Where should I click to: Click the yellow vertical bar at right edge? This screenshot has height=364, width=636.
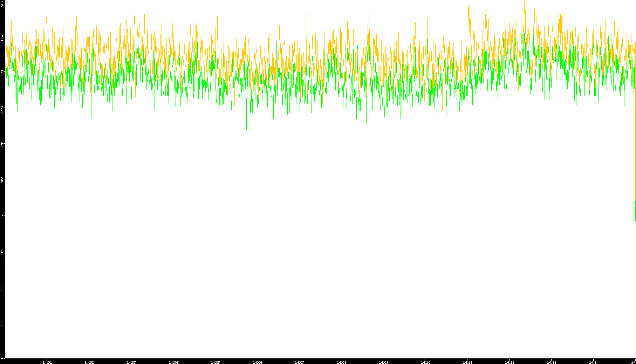pyautogui.click(x=635, y=211)
